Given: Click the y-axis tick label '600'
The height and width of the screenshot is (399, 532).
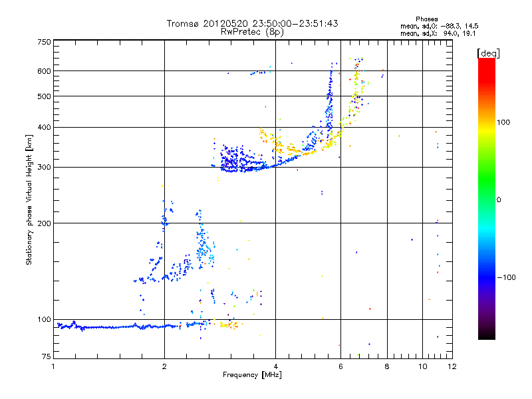Looking at the screenshot, I should (44, 71).
